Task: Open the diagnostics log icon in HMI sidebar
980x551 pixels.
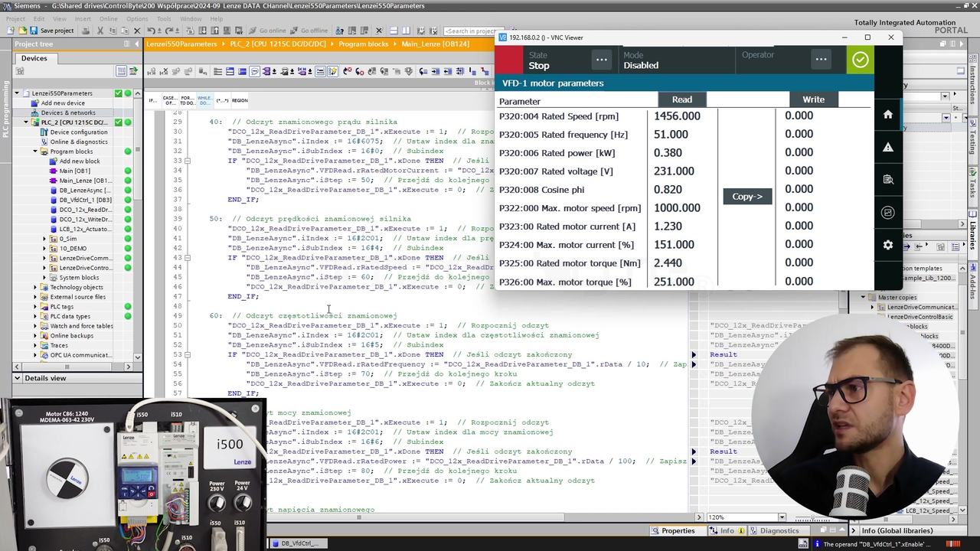Action: [x=888, y=180]
